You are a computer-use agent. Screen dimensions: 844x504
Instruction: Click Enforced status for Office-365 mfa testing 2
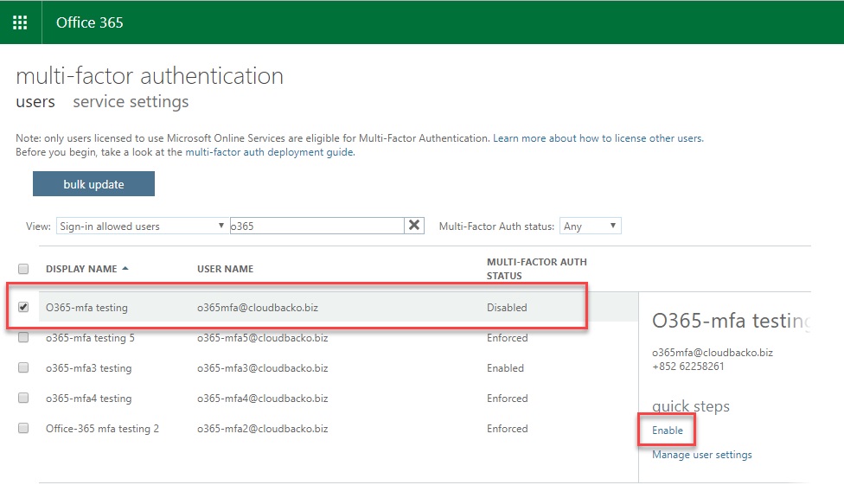pos(507,428)
